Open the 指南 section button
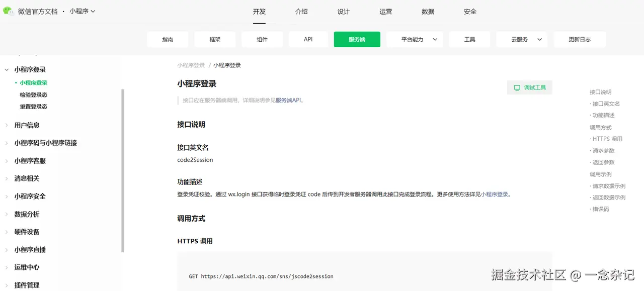This screenshot has width=644, height=291. tap(168, 39)
